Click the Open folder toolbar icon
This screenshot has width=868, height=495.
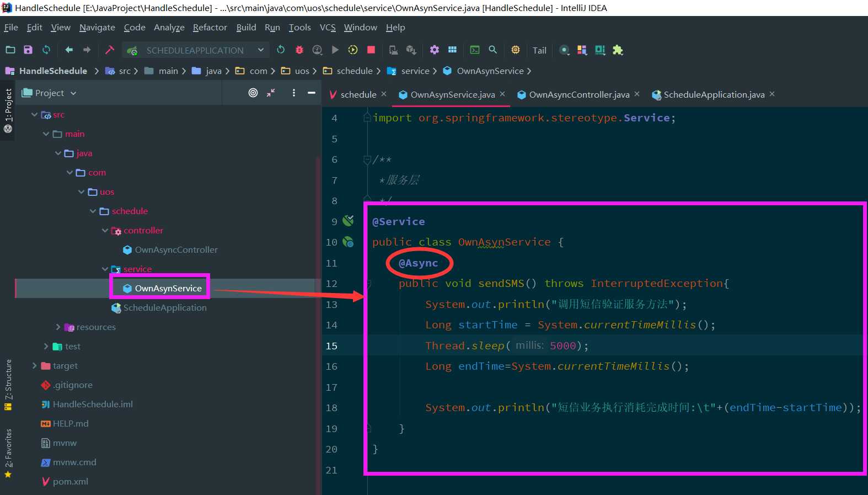point(10,50)
